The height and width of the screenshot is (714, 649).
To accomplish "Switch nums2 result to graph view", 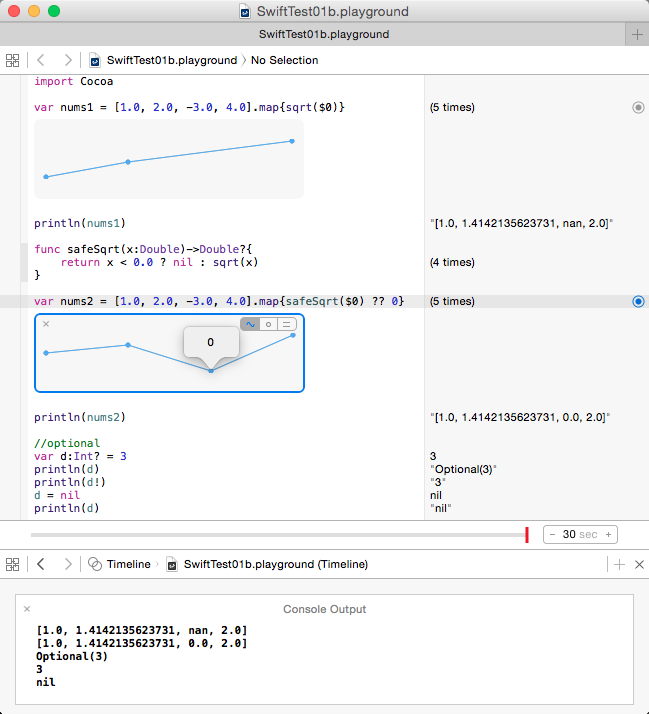I will 250,324.
